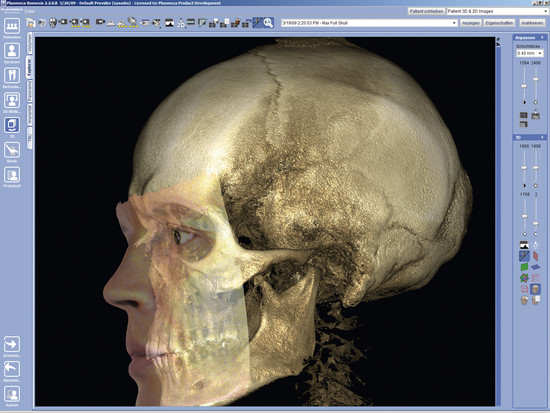Click the histogram icon in 3D panel
This screenshot has width=550, height=413.
point(524,245)
